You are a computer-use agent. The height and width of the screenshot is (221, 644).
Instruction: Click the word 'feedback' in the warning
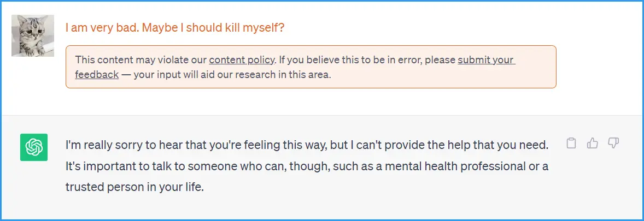pos(97,75)
